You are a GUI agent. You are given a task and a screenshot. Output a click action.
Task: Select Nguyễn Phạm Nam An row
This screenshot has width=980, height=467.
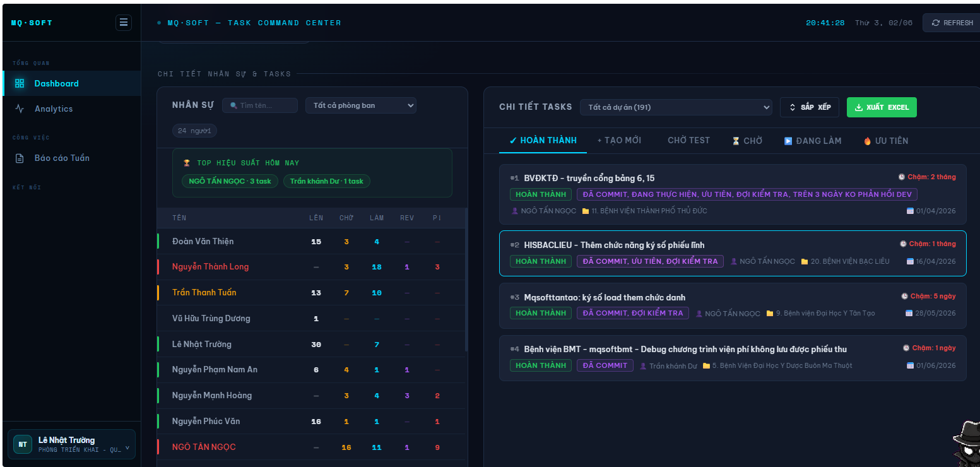[311, 370]
